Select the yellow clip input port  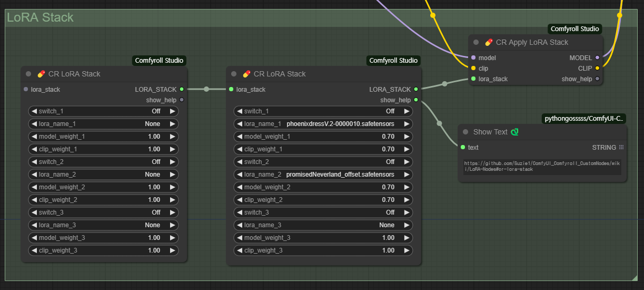[x=473, y=68]
